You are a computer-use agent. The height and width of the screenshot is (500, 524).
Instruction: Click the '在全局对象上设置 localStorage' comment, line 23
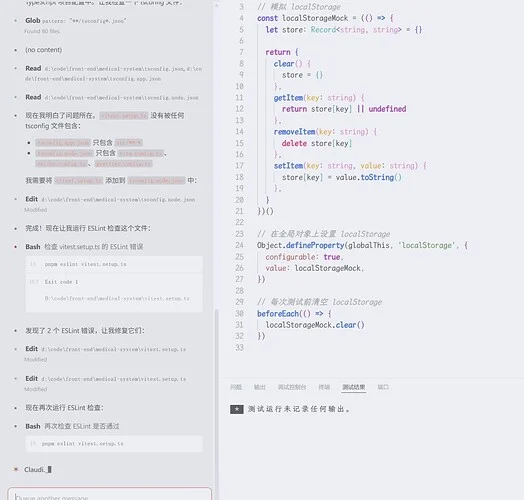(x=323, y=234)
